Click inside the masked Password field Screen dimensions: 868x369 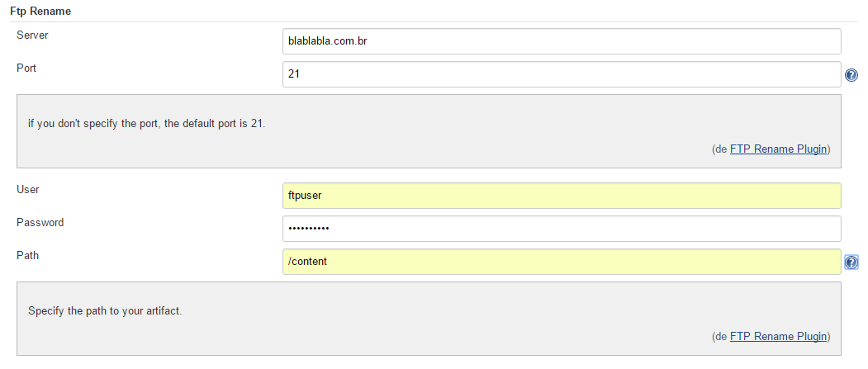pyautogui.click(x=562, y=229)
